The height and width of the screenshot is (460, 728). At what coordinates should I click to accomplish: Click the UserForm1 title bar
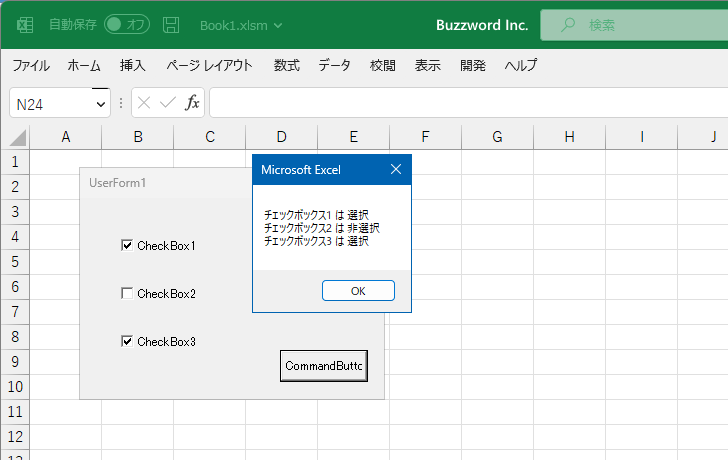click(x=166, y=183)
